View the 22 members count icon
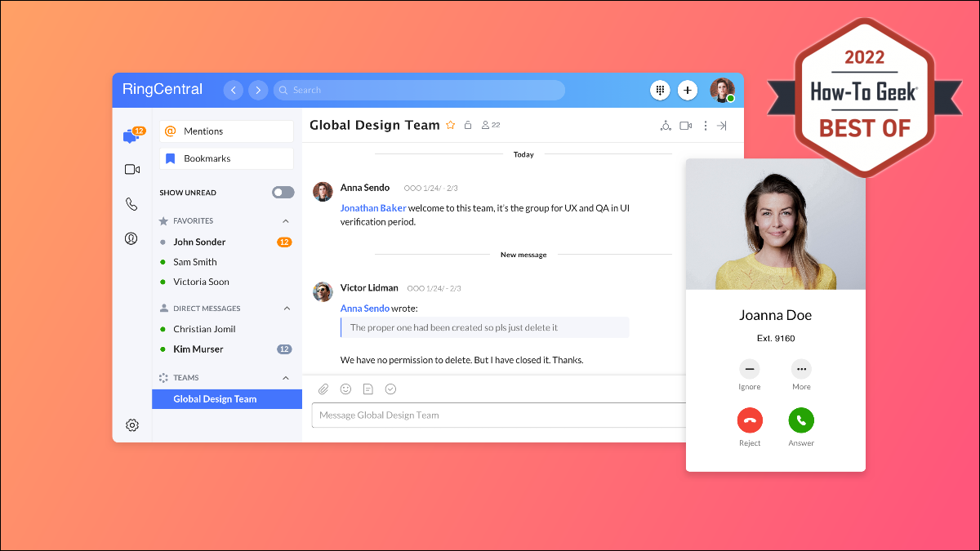 [491, 125]
